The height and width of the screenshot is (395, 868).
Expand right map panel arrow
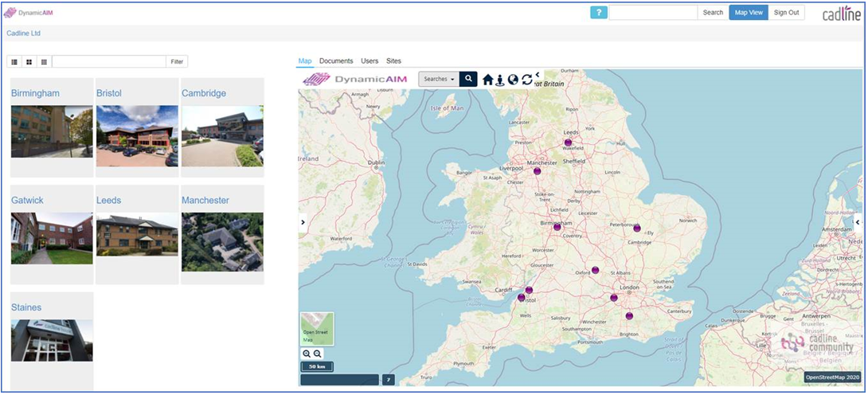click(x=858, y=222)
